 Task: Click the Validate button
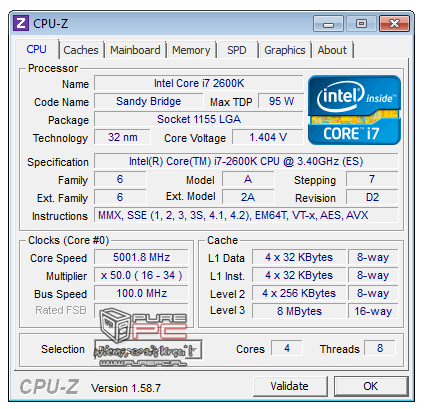(289, 386)
